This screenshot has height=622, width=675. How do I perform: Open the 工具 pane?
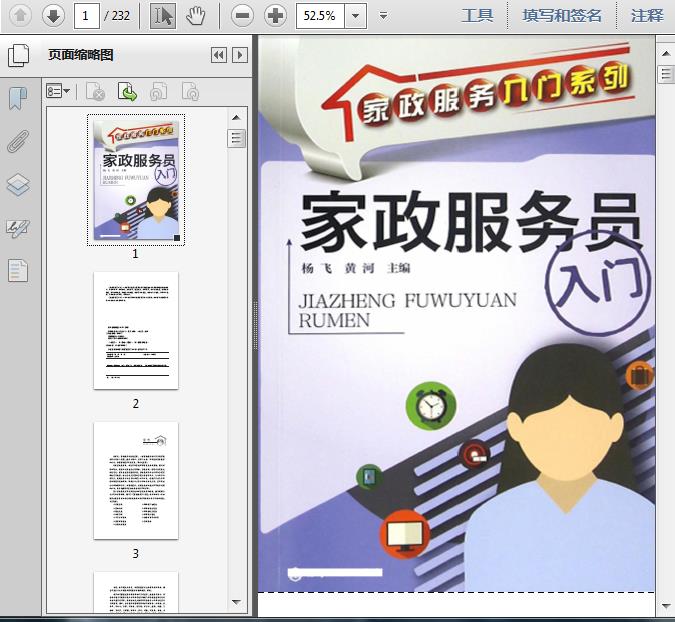click(477, 15)
